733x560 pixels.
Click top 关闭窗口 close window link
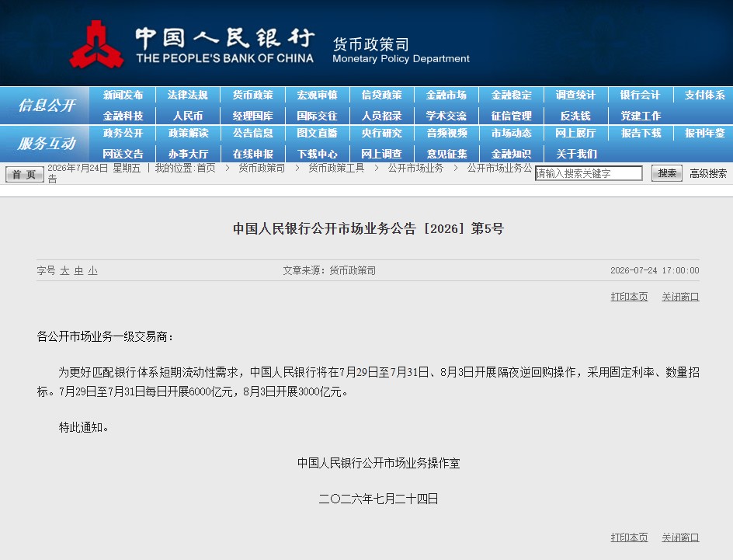(680, 297)
